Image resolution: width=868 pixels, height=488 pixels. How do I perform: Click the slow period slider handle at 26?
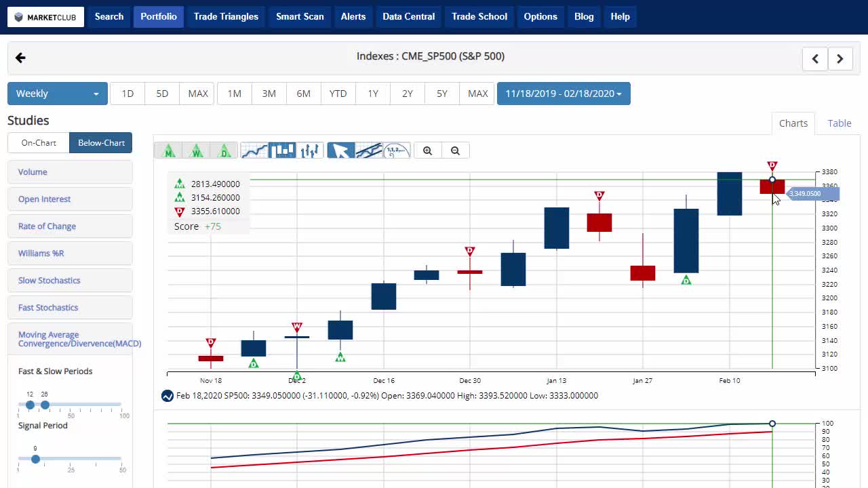tap(45, 405)
